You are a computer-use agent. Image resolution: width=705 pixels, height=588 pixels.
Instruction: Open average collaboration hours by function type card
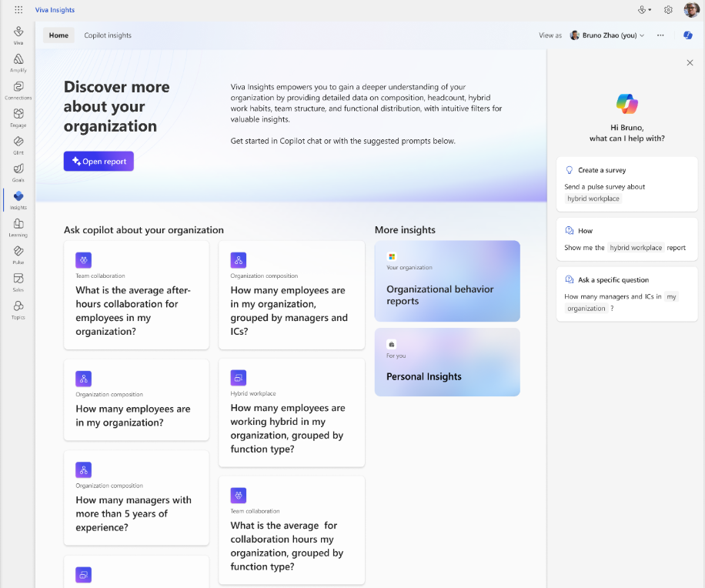(292, 530)
